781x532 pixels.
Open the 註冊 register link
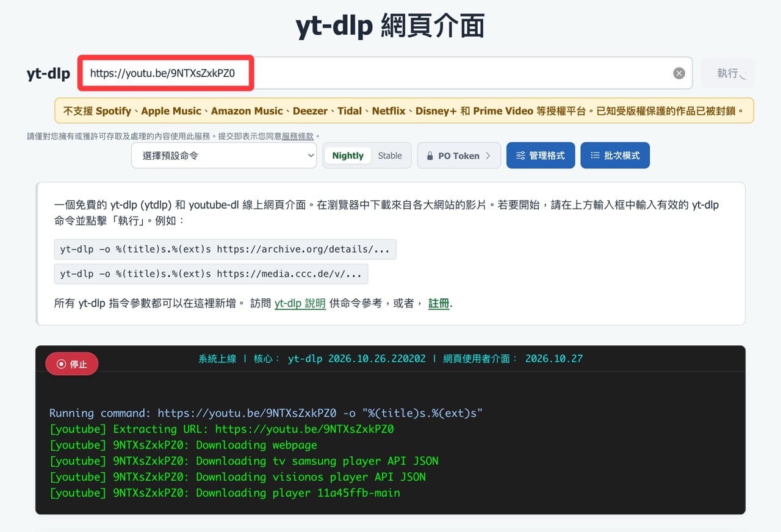[x=439, y=303]
